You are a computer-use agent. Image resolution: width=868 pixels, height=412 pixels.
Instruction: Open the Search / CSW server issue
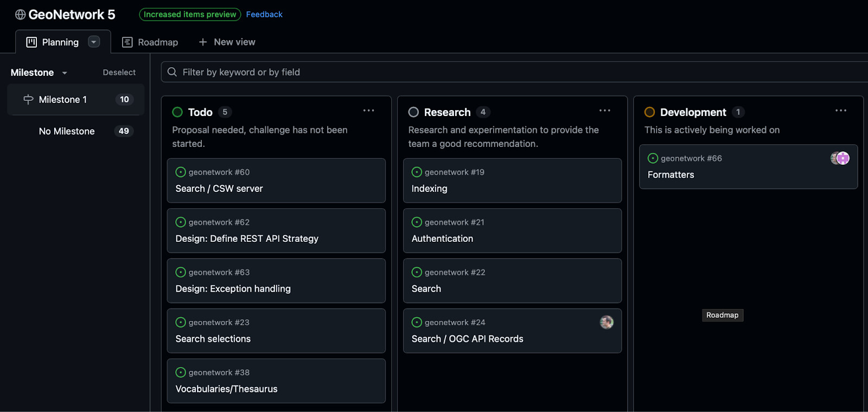click(219, 189)
